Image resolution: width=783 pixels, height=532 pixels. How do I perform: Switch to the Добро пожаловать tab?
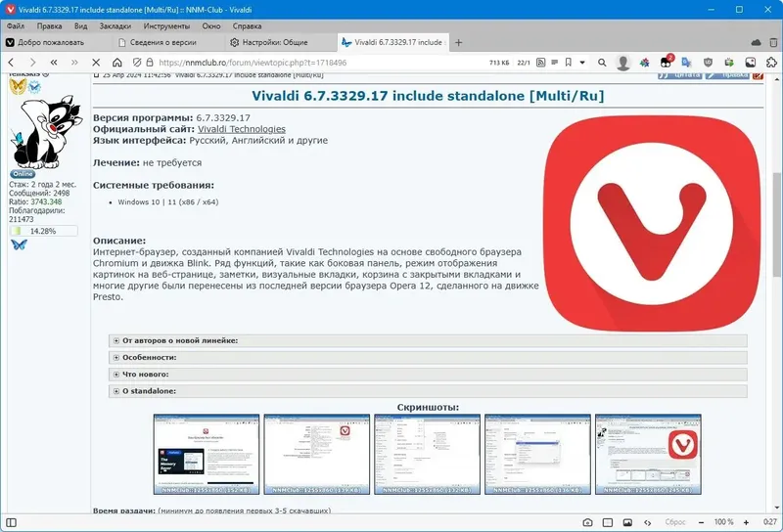56,42
